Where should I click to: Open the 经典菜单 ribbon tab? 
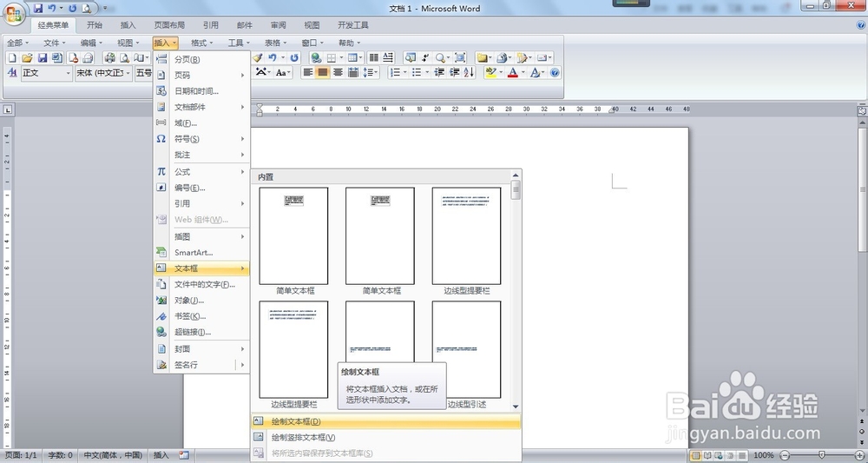tap(53, 25)
